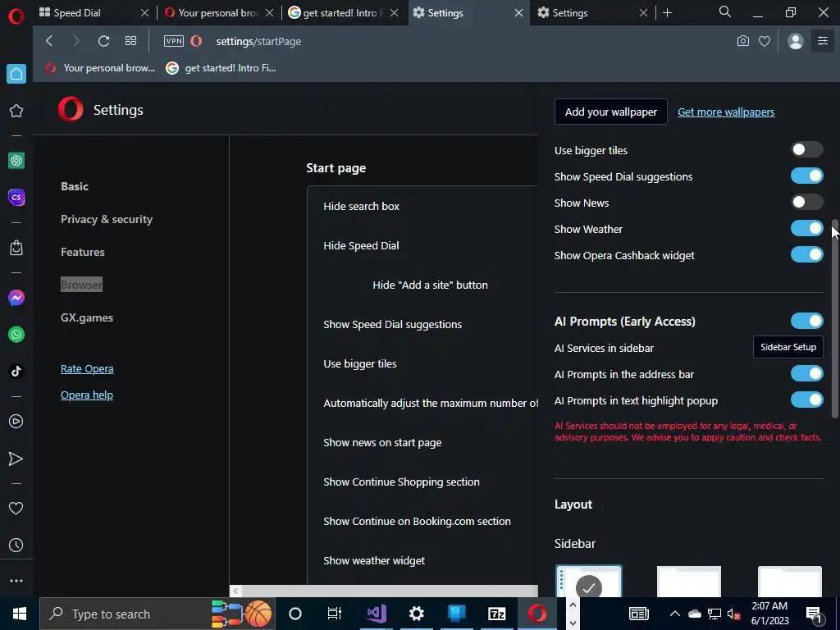Click the forward navigation arrow
Image resolution: width=840 pixels, height=630 pixels.
pos(76,41)
